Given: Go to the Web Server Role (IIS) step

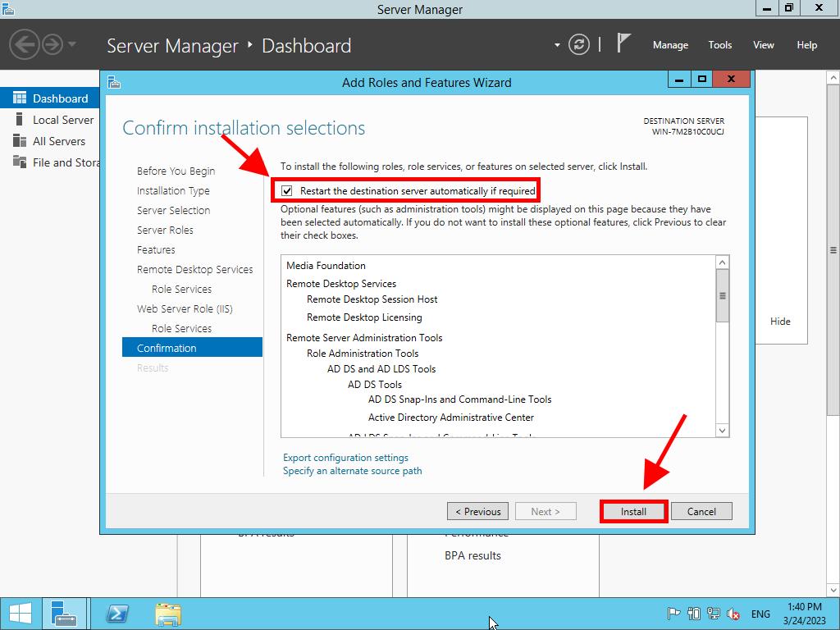Looking at the screenshot, I should [x=185, y=309].
